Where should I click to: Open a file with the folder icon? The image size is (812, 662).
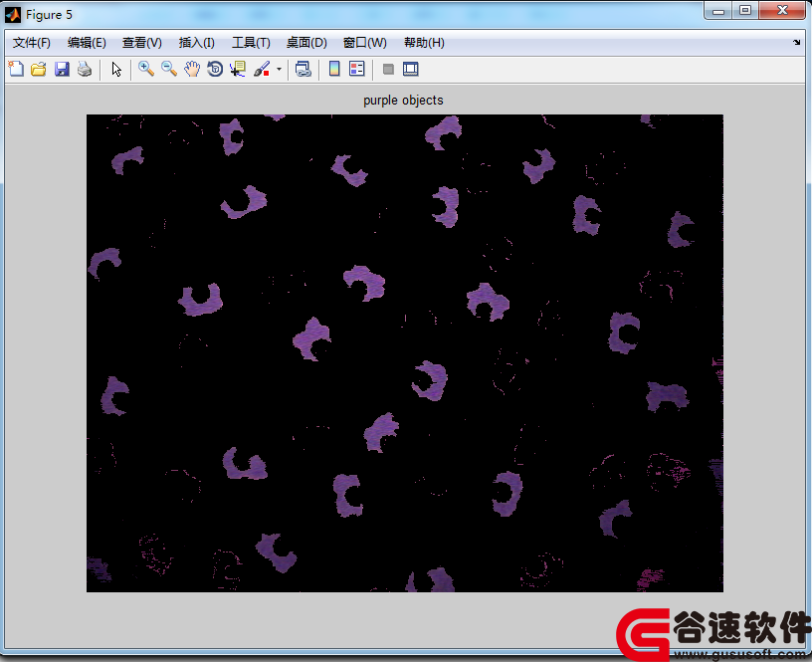pos(39,69)
